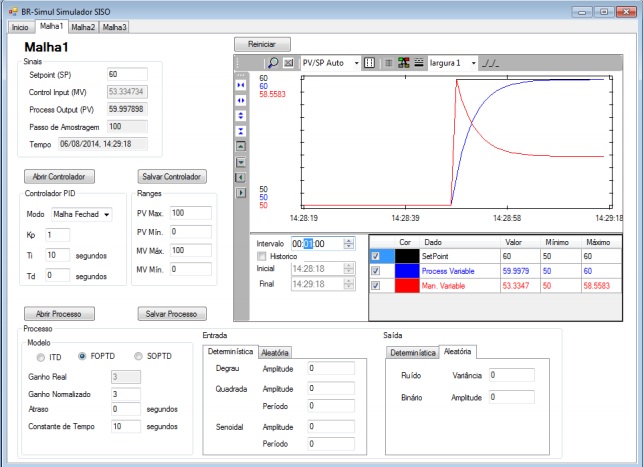Click the scroll chart down arrow button

240,161
